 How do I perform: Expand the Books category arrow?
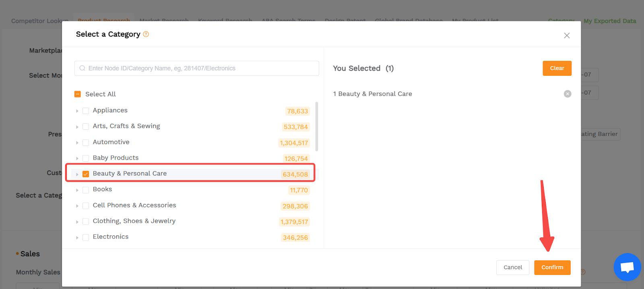[77, 190]
